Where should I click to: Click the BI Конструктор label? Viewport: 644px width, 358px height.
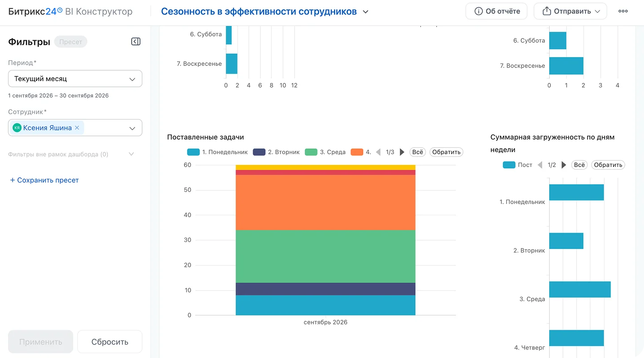99,12
